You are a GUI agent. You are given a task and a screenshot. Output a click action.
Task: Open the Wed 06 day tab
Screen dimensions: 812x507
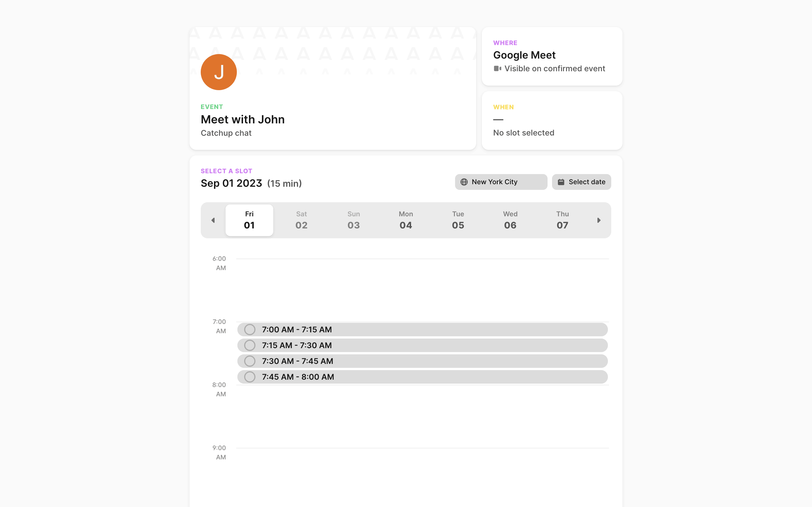(x=510, y=220)
